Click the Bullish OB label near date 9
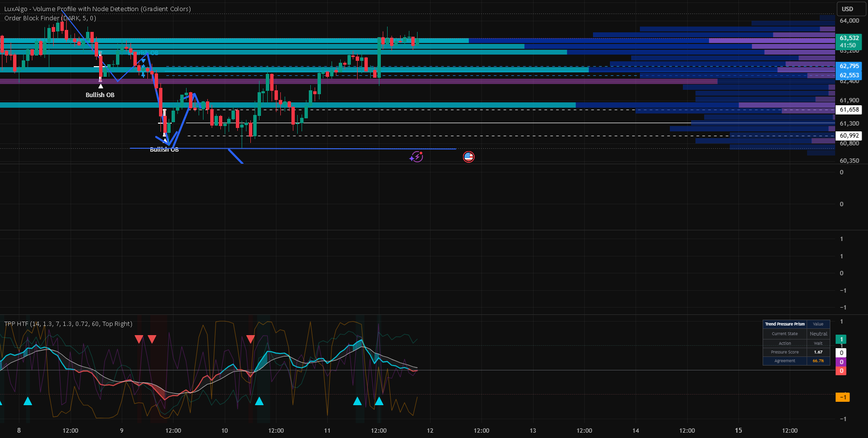868x438 pixels. click(x=100, y=95)
